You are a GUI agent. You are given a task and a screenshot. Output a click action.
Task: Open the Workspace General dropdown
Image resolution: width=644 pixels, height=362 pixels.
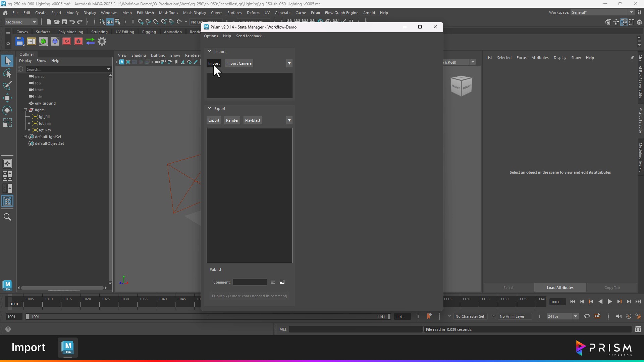point(602,12)
